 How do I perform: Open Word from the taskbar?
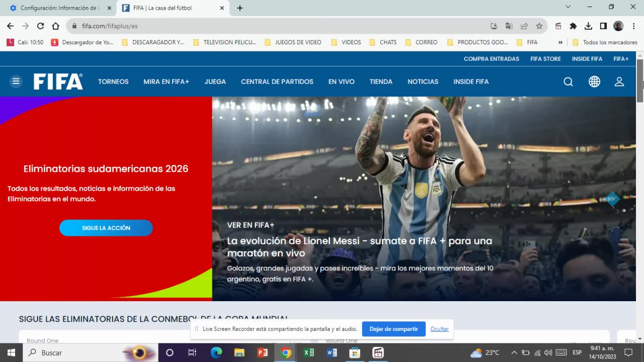click(332, 353)
